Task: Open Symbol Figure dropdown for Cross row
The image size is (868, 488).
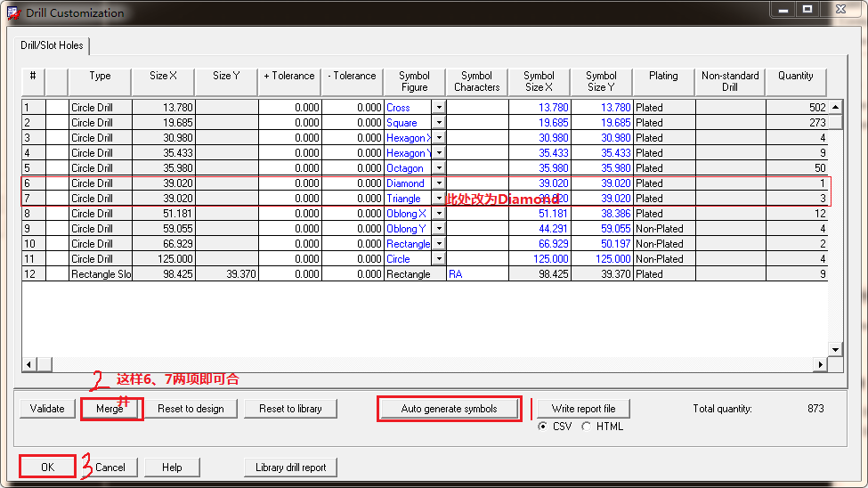Action: coord(438,108)
